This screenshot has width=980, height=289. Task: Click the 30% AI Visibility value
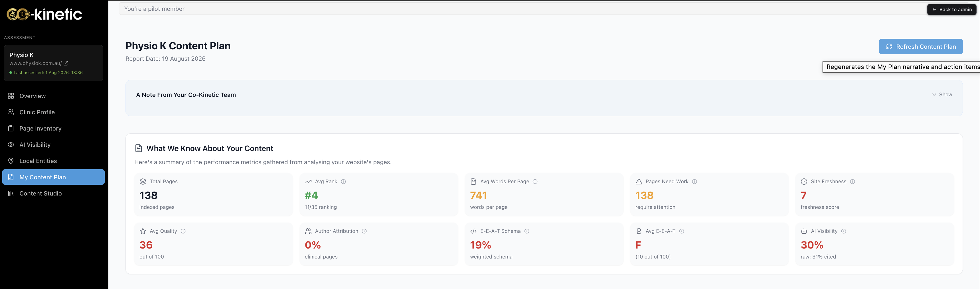[x=812, y=245]
